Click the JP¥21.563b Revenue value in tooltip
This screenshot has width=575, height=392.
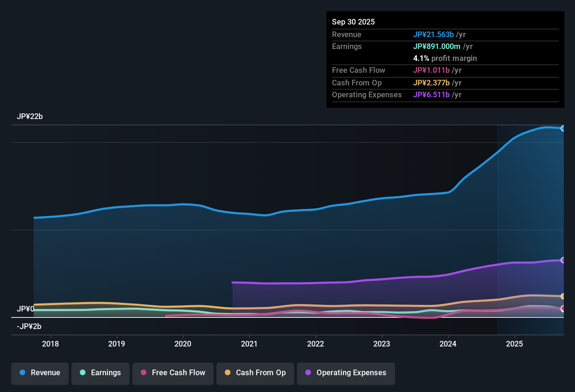pyautogui.click(x=434, y=35)
